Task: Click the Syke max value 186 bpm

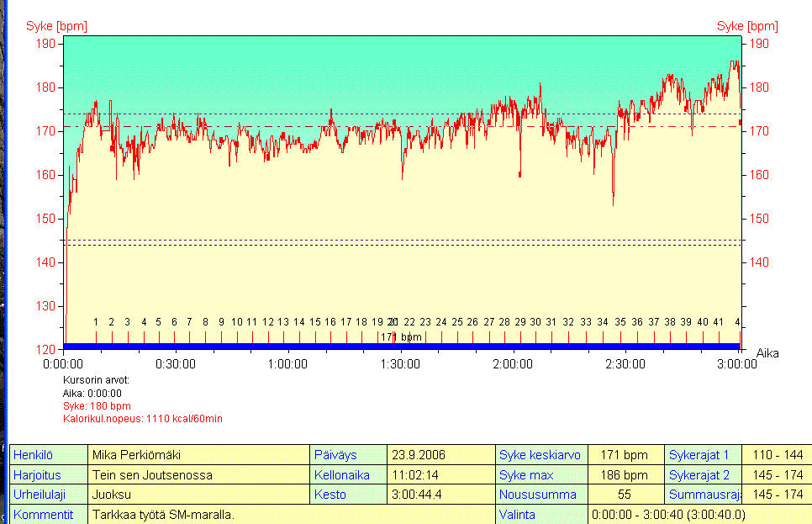Action: 625,475
